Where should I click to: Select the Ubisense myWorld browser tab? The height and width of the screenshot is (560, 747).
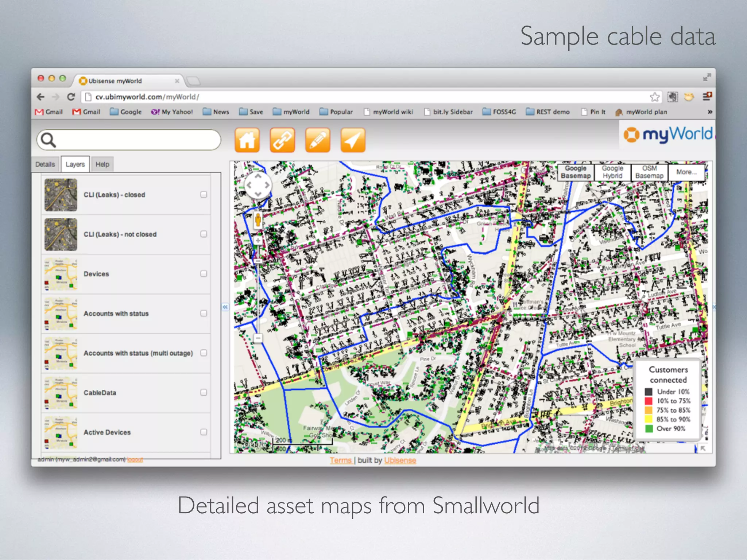pos(128,81)
